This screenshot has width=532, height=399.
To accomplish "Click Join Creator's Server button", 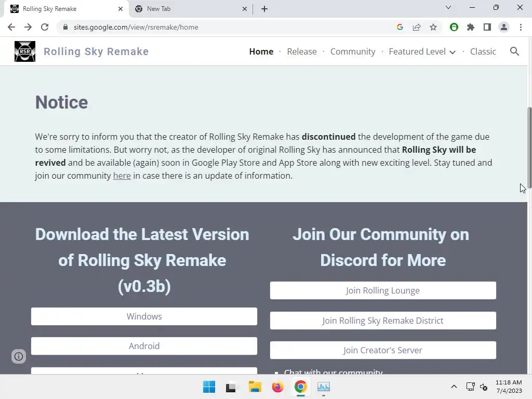I will coord(383,350).
